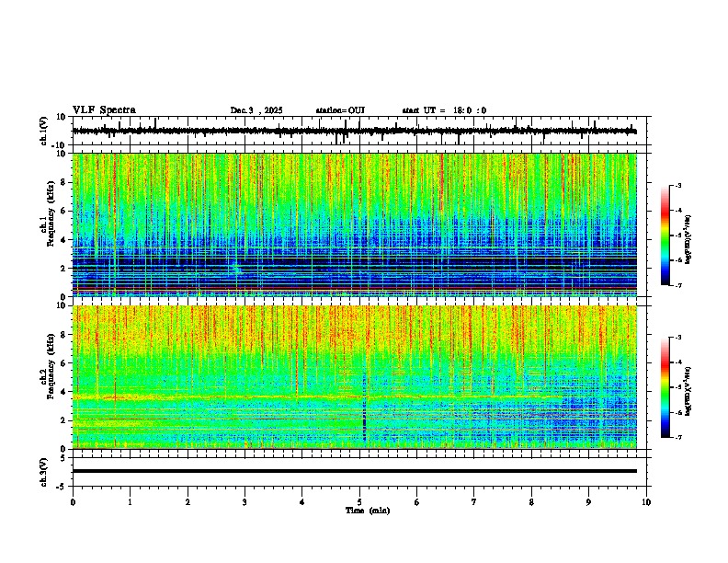Click the "-7" tick on ch.1 color bar
Screen dimensions: 728x563
[x=678, y=285]
